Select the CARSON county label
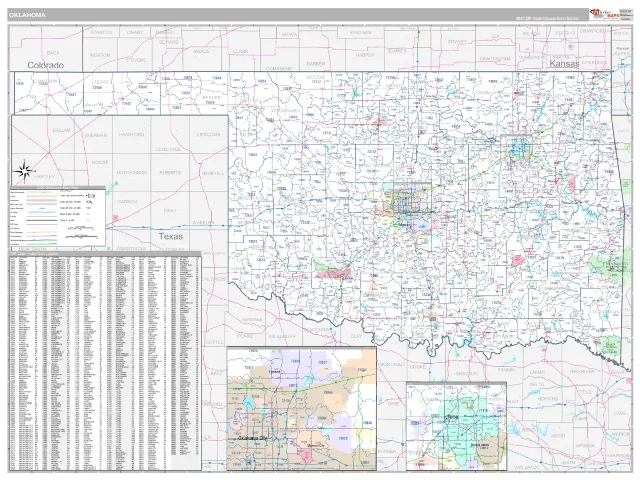This screenshot has height=480, width=640. click(x=127, y=202)
